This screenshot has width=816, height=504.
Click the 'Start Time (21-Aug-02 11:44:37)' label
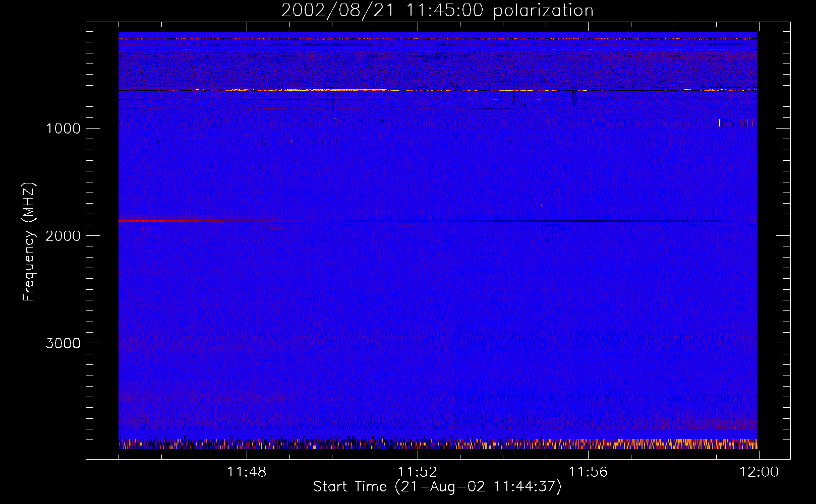click(437, 487)
